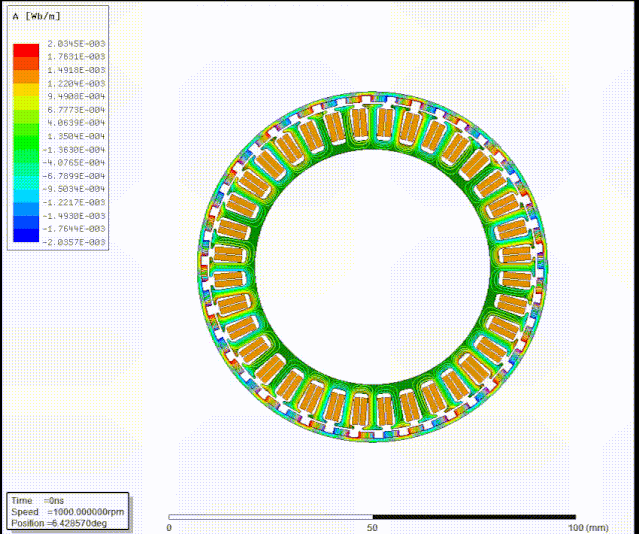
Task: Click the legend title 'A [Wb/m]'
Action: pyautogui.click(x=32, y=17)
